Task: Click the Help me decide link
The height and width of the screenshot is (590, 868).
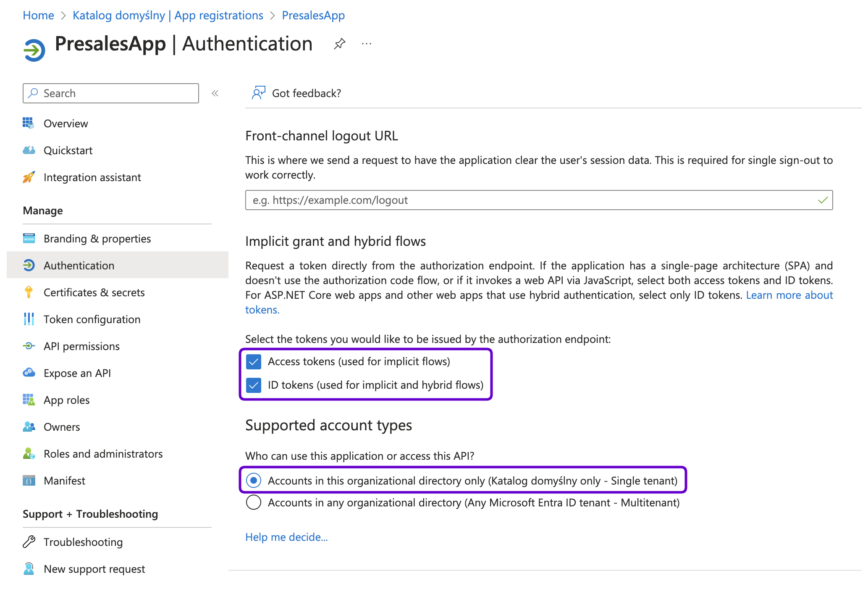Action: tap(286, 537)
